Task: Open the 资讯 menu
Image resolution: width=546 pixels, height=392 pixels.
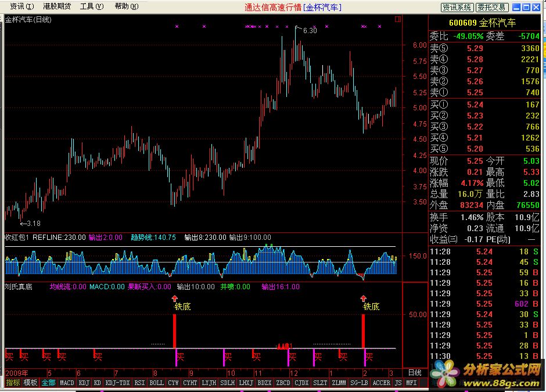Action: pos(21,6)
